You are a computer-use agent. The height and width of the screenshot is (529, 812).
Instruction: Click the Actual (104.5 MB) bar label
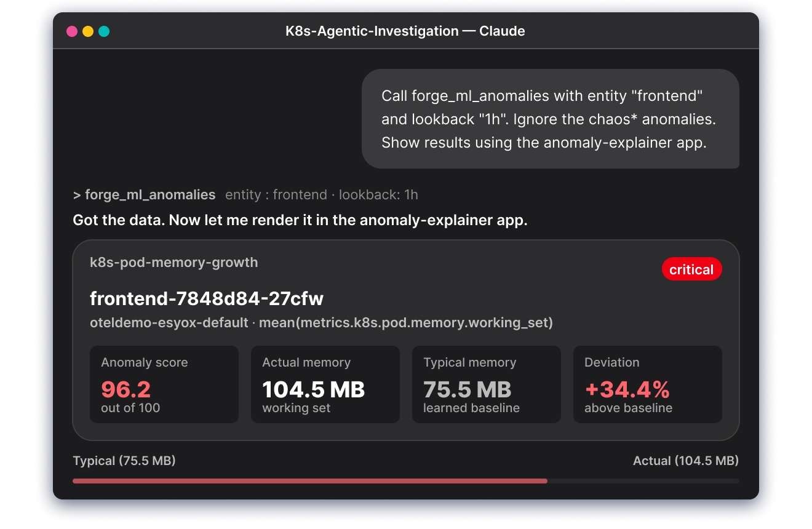685,461
